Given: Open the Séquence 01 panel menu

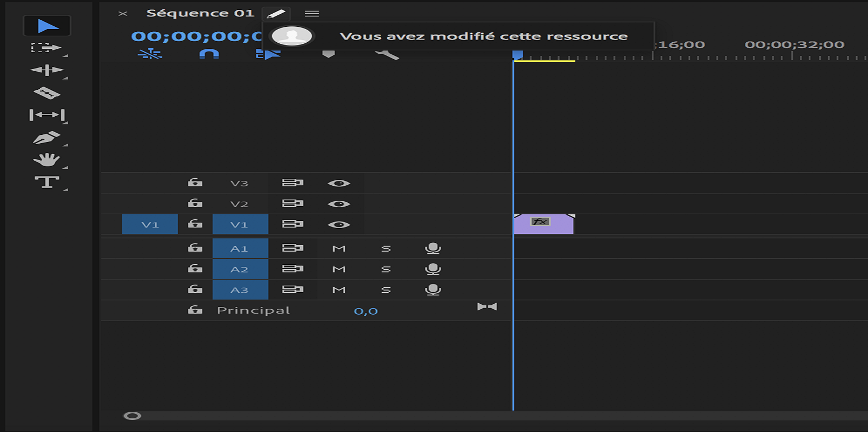Looking at the screenshot, I should tap(312, 14).
